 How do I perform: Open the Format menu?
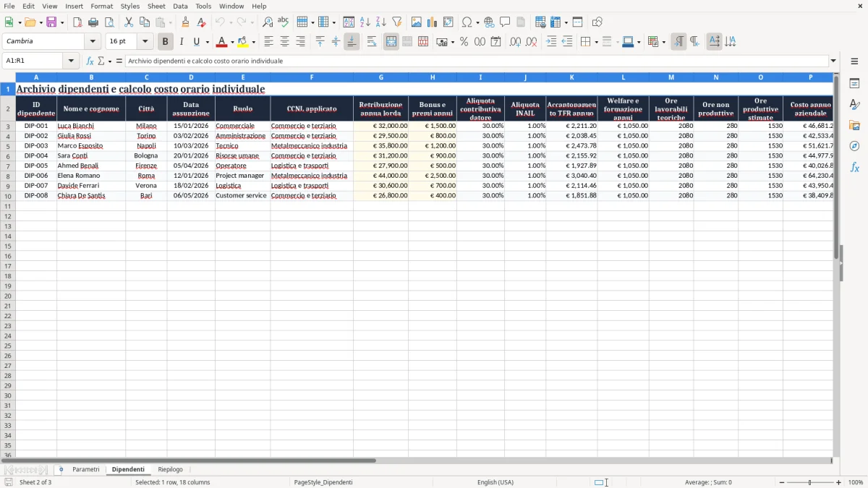pos(101,6)
